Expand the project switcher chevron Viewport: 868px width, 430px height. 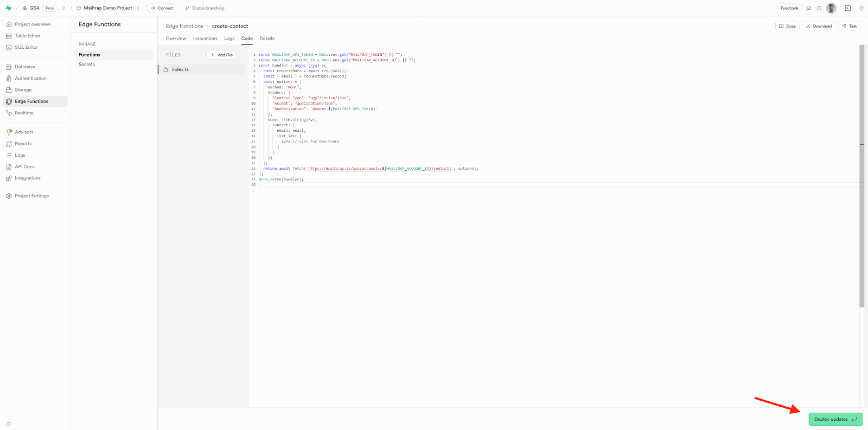click(x=138, y=8)
